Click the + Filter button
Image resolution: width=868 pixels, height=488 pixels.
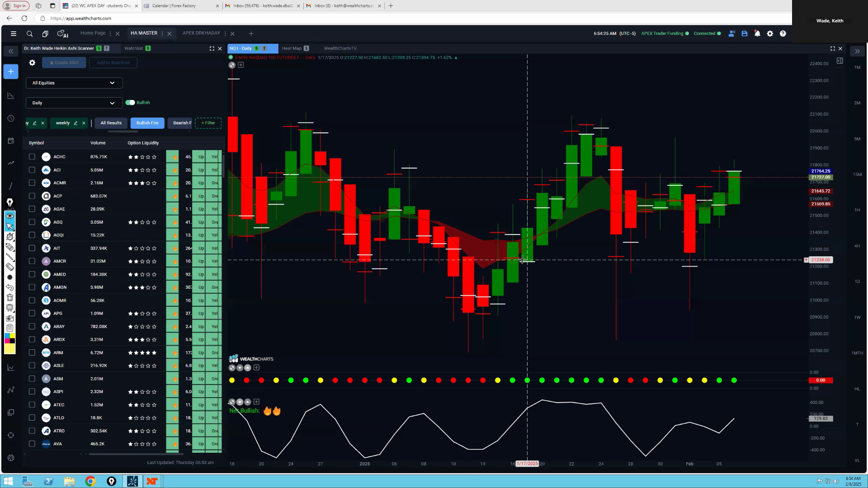pyautogui.click(x=208, y=123)
